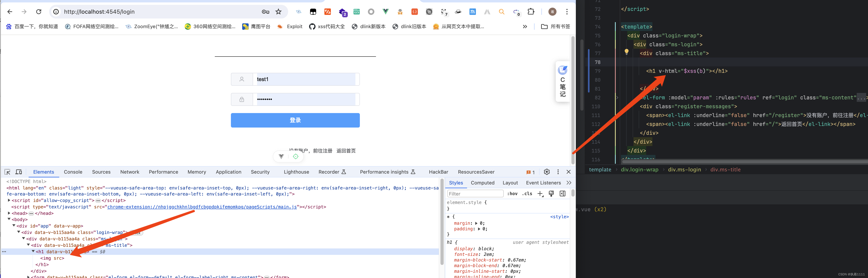This screenshot has height=278, width=868.
Task: Expand the padding shorthand property triangle
Action: pos(479,229)
